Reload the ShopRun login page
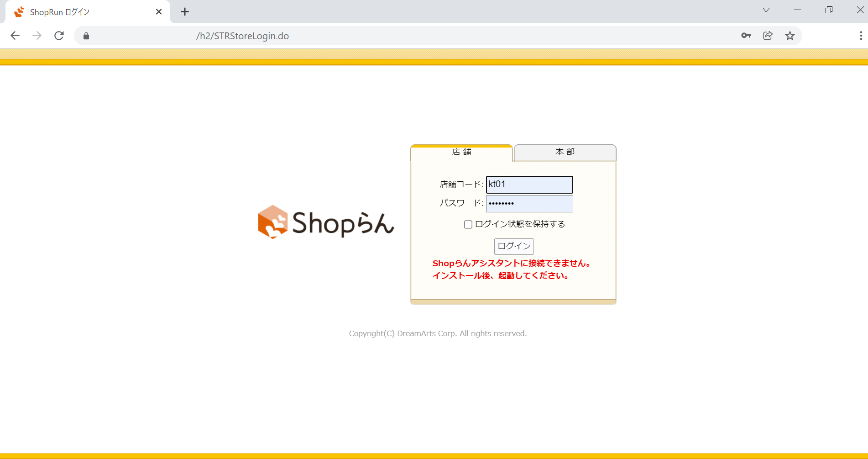The width and height of the screenshot is (868, 459). click(x=59, y=36)
